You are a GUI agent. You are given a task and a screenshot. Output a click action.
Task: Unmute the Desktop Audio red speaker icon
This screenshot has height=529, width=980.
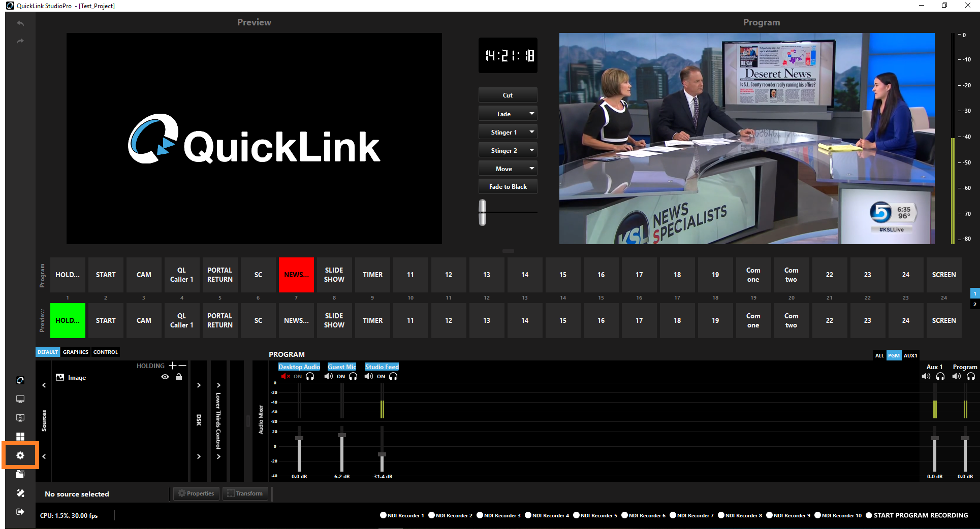click(285, 376)
